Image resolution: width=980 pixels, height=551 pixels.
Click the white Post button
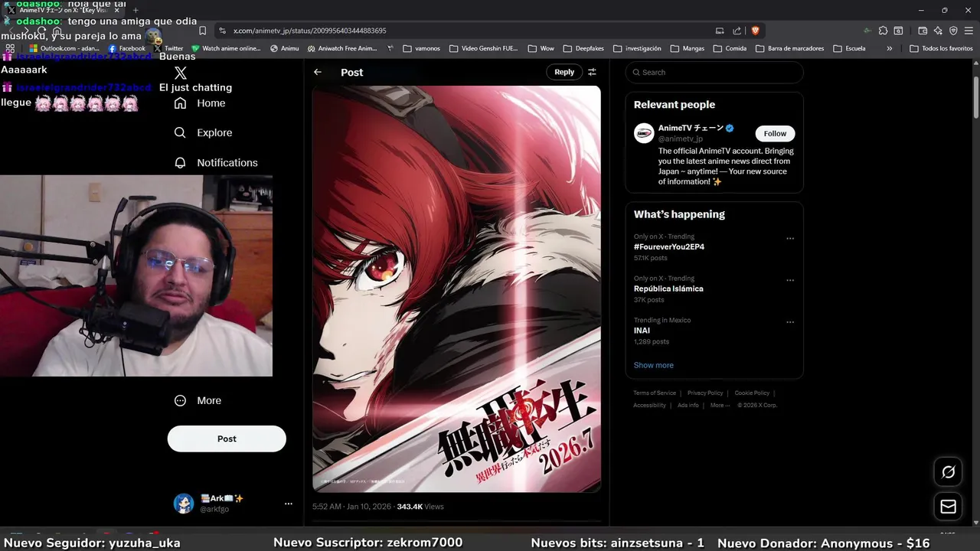(227, 439)
